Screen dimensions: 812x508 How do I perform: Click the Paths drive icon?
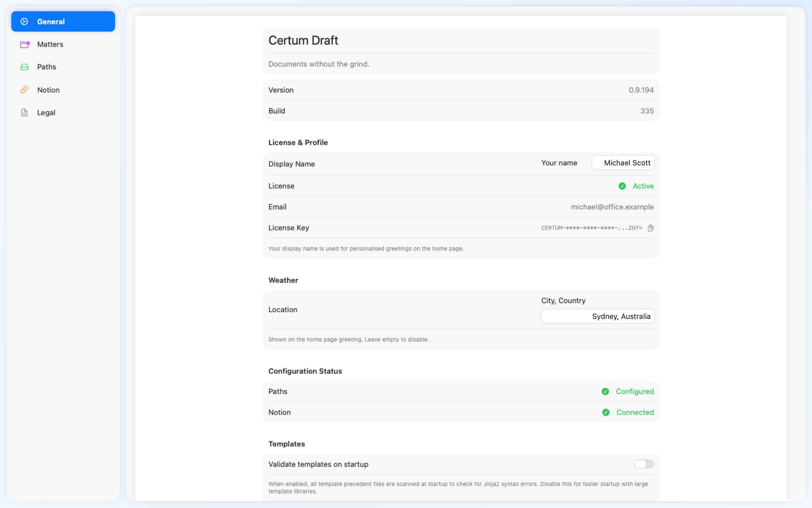pos(25,67)
